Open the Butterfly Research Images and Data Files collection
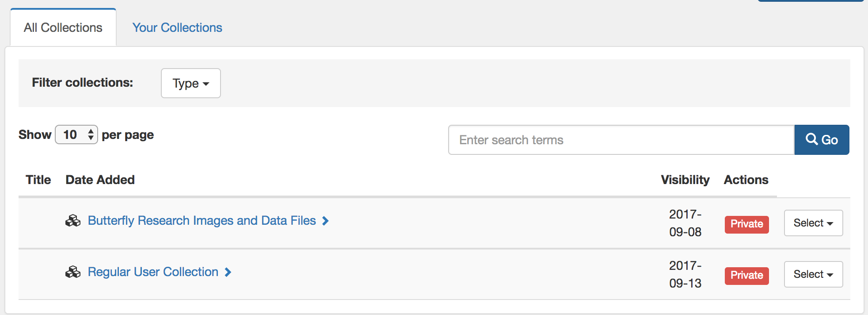 (202, 220)
